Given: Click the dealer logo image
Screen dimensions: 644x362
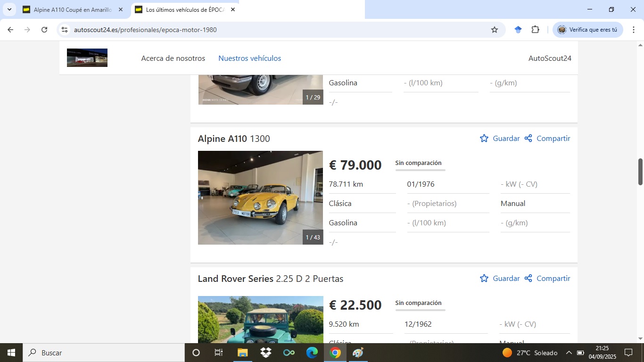Looking at the screenshot, I should [x=87, y=58].
